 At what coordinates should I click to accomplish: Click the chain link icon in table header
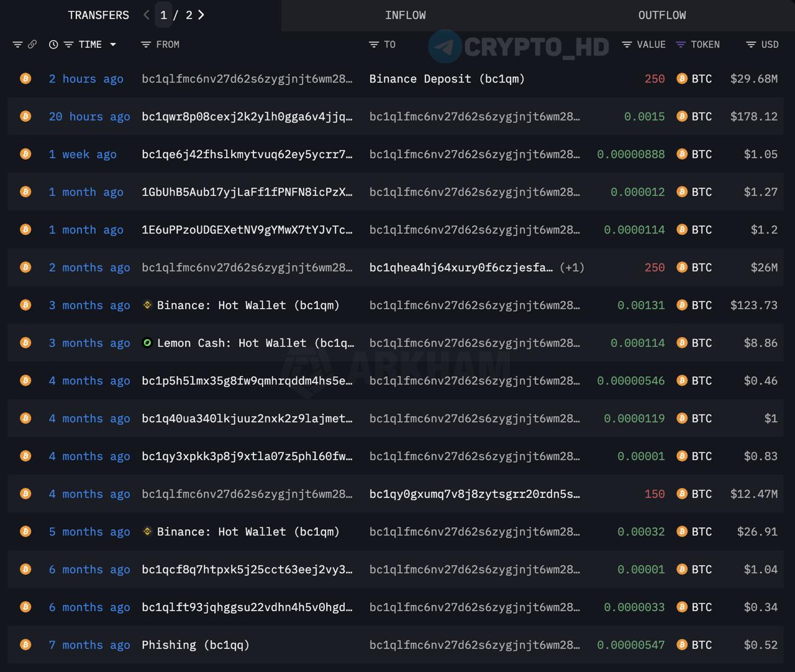coord(32,45)
